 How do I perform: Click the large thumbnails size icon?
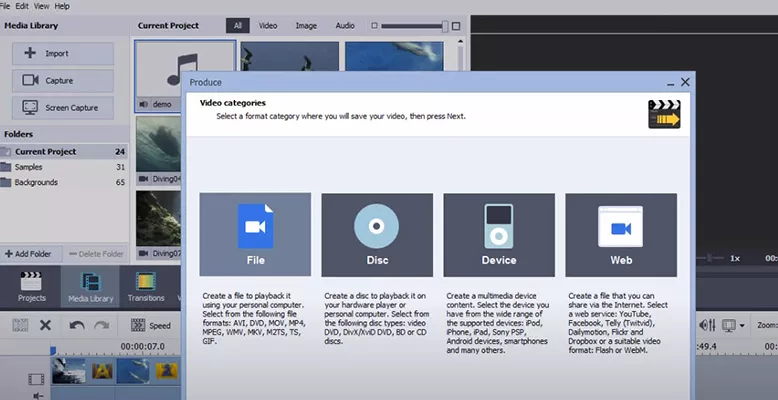coord(456,26)
